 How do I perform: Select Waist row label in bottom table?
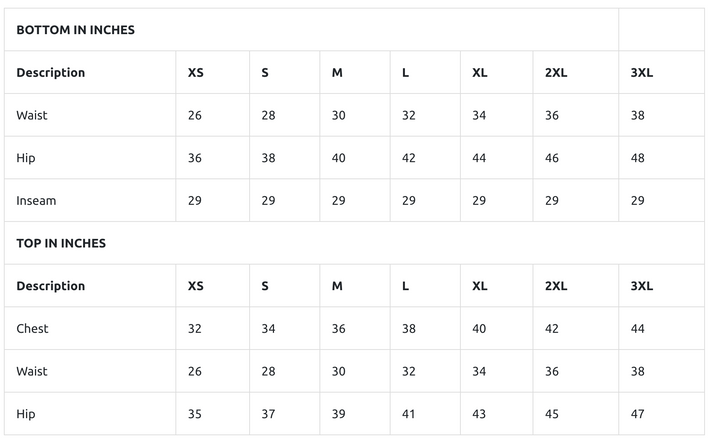pyautogui.click(x=32, y=115)
